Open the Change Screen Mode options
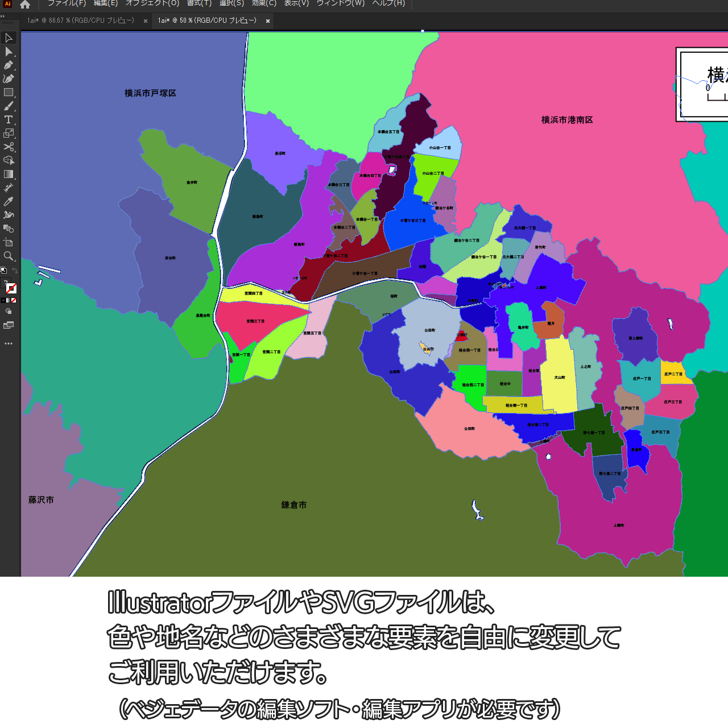This screenshot has width=728, height=728. [9, 325]
